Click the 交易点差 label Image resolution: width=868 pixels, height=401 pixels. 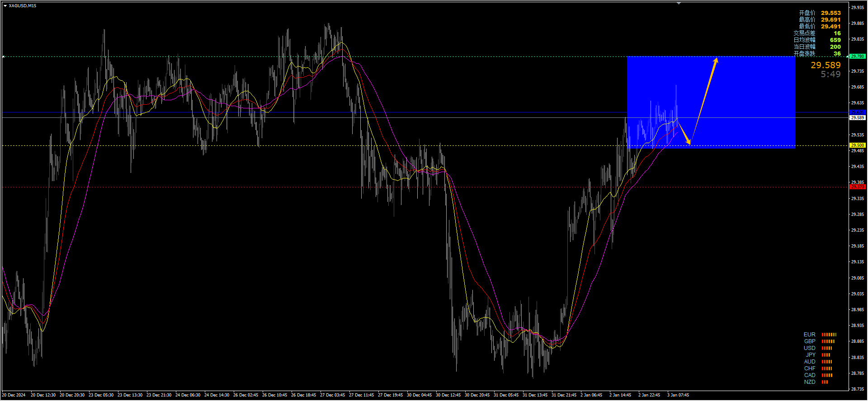tap(804, 33)
